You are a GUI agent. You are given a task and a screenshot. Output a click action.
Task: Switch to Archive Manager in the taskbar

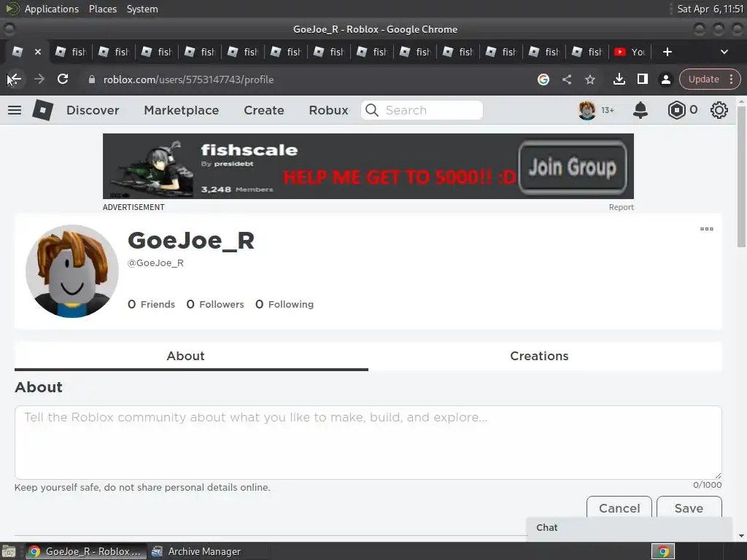[x=197, y=551]
